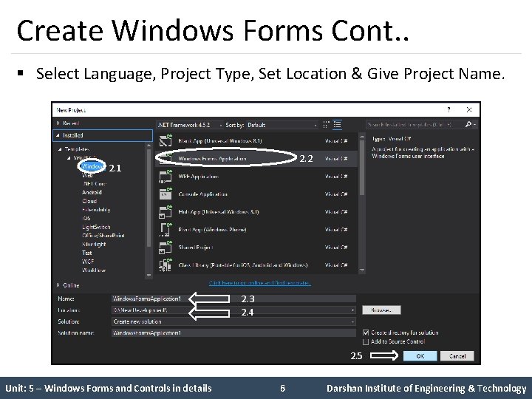Image resolution: width=532 pixels, height=399 pixels.
Task: Open the Location path dropdown arrow
Action: [352, 310]
